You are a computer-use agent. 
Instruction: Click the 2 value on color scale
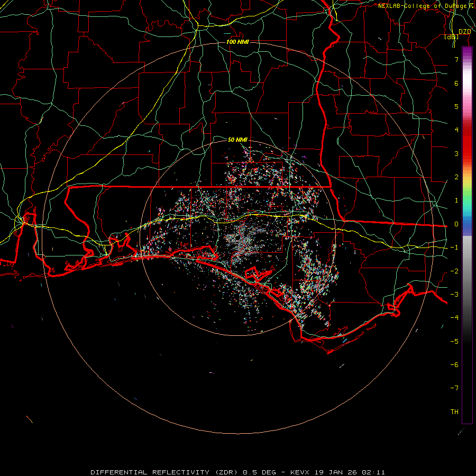coord(456,177)
